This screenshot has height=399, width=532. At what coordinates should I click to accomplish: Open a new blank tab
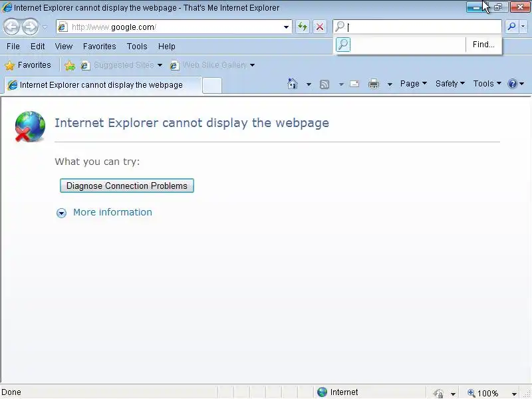tap(212, 85)
